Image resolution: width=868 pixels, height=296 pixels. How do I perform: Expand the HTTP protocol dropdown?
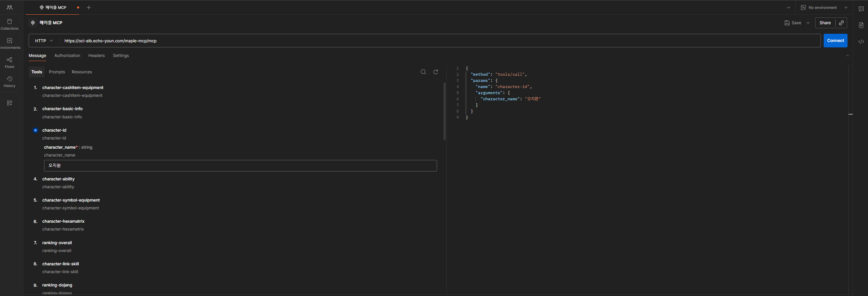coord(44,41)
